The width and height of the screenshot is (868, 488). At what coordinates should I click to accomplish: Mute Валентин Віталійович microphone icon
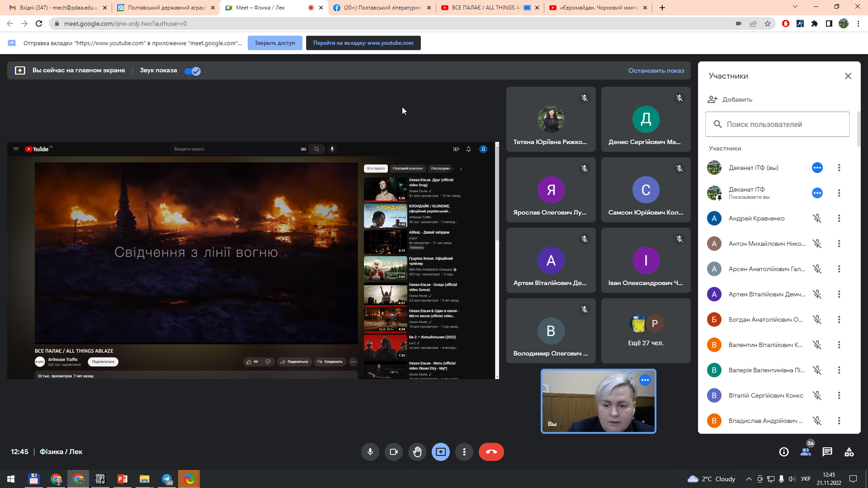pos(817,345)
